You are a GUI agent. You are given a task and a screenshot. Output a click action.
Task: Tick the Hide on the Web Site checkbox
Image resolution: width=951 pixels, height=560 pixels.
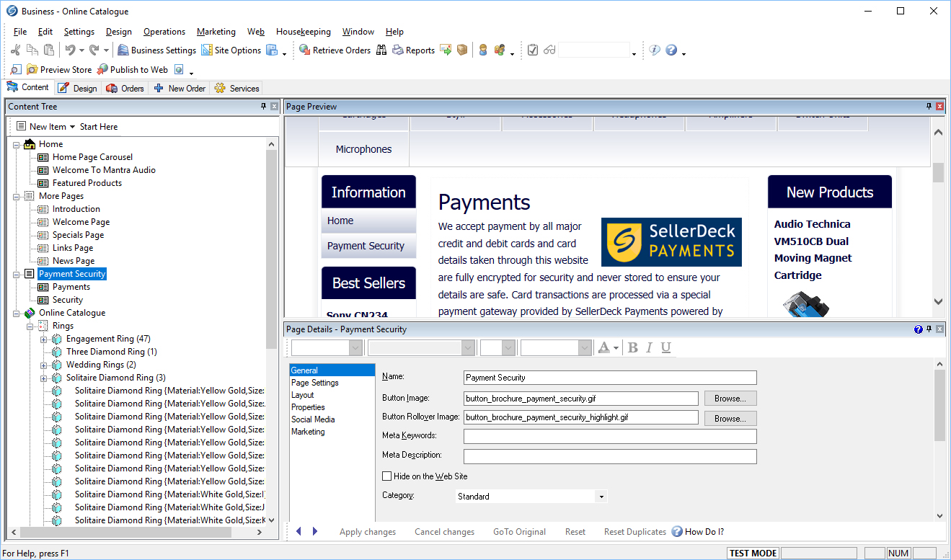(387, 476)
